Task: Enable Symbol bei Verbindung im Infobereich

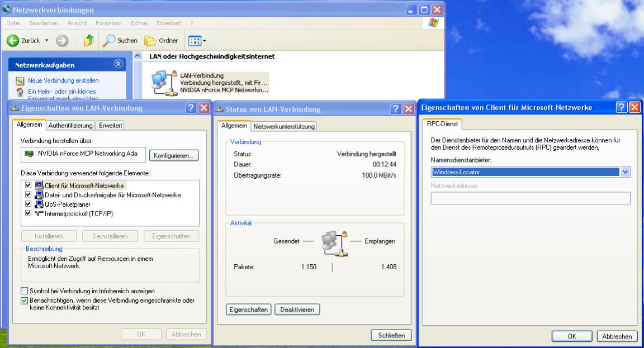Action: pyautogui.click(x=25, y=291)
